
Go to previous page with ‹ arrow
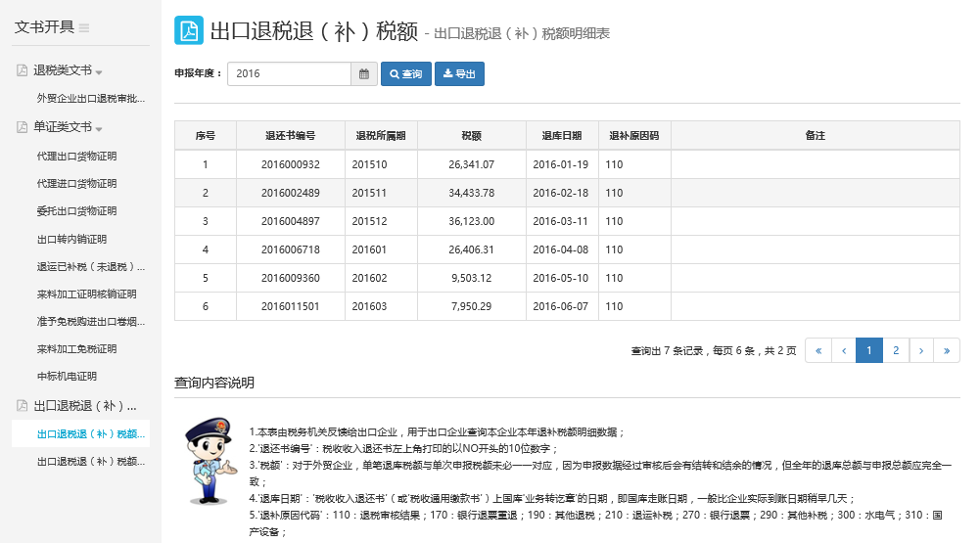point(843,350)
